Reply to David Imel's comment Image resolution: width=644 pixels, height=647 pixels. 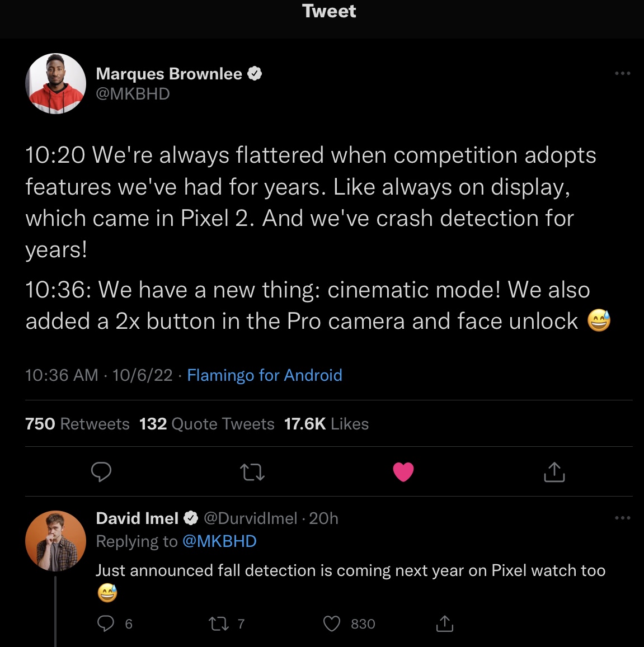click(106, 624)
